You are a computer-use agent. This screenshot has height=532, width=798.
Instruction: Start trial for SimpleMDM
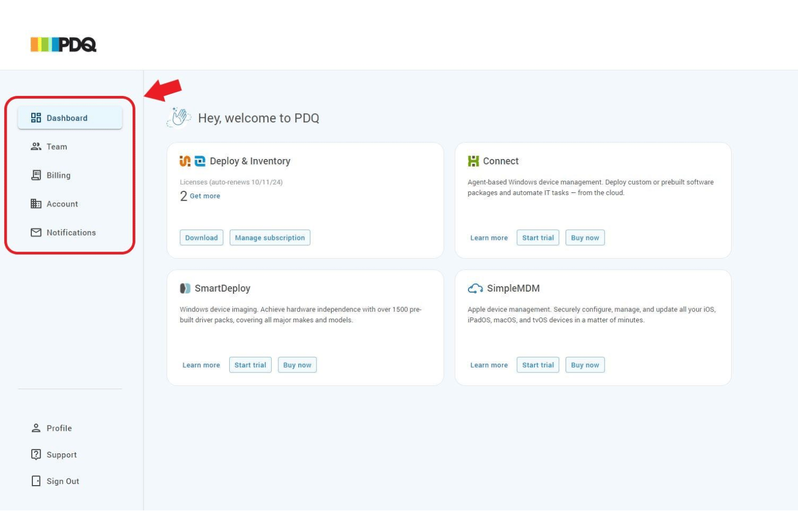[x=538, y=365]
